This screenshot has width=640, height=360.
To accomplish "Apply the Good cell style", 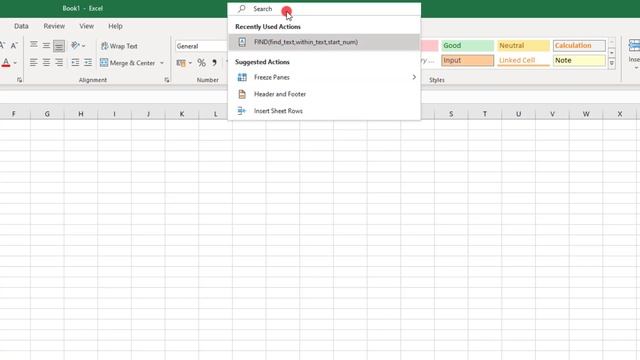I will (467, 45).
